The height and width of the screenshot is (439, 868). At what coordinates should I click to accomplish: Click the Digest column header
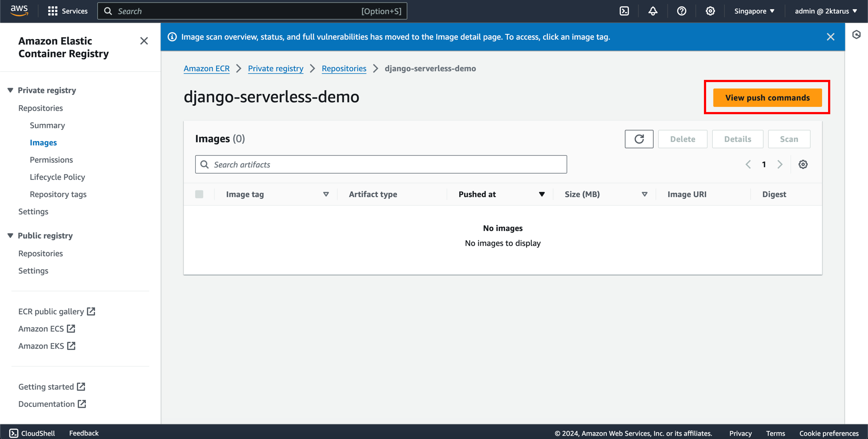point(774,194)
